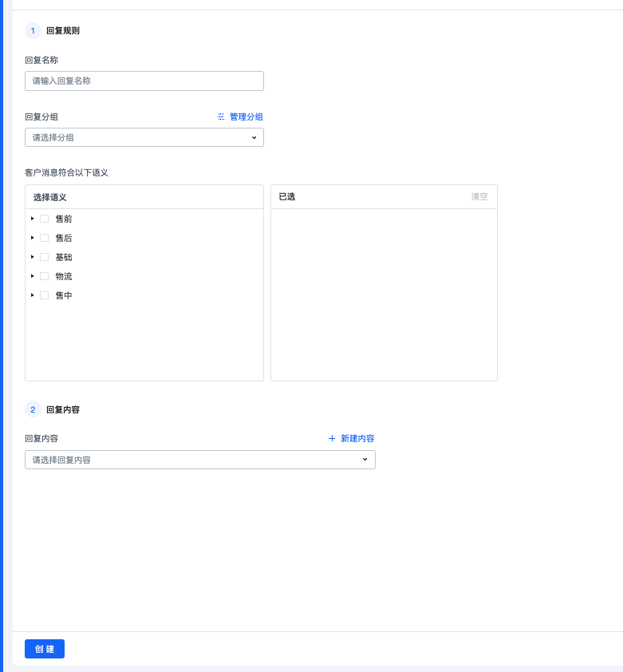Viewport: 623px width, 672px height.
Task: Expand the 售后 tree node arrow
Action: (x=33, y=238)
